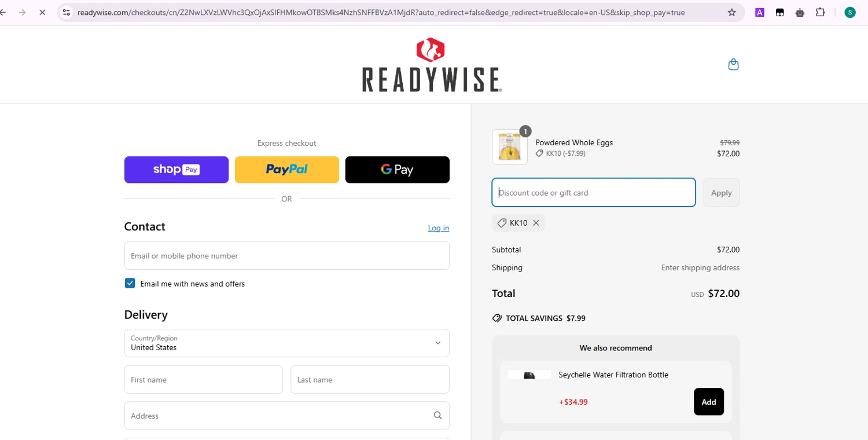
Task: Open the robot browser extension icon
Action: click(x=800, y=12)
